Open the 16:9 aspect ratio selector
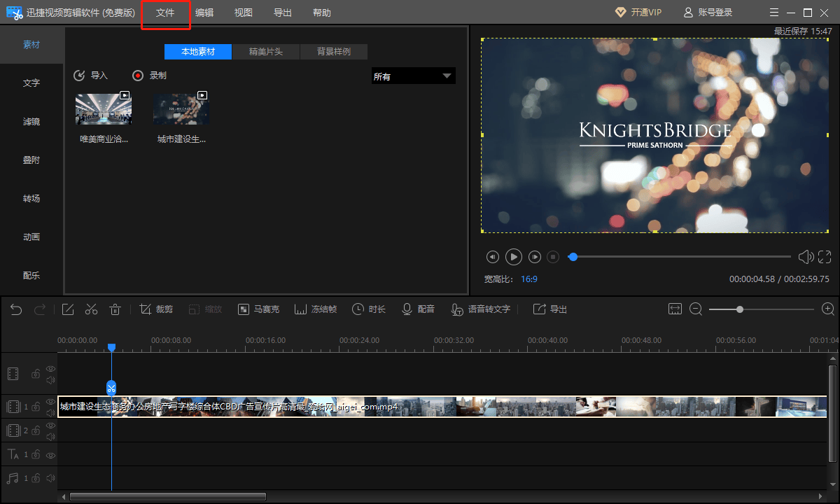 pos(529,279)
